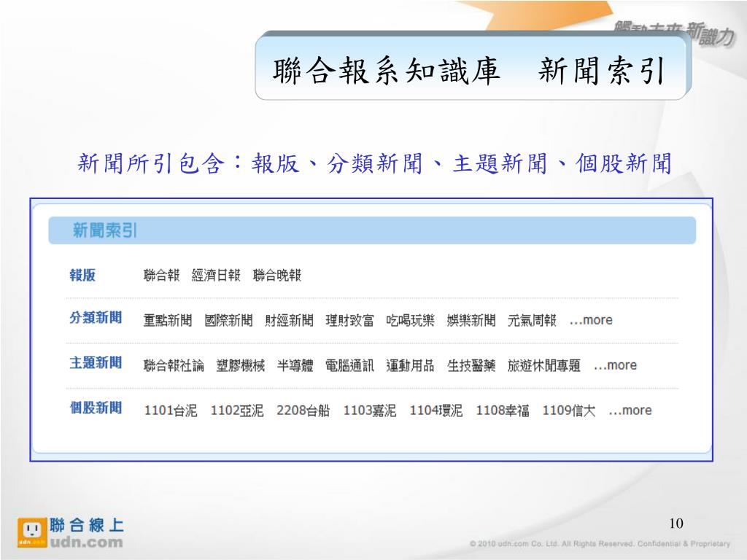Screen dimensions: 747x560
Task: Open stock news for 1102亞泥
Action: pyautogui.click(x=237, y=411)
